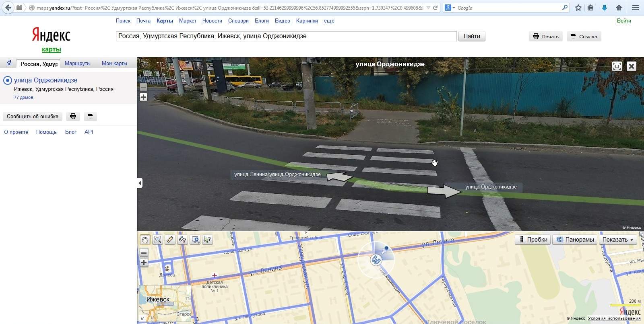Go forward along улица Орджоникидзе arrow

tap(444, 191)
